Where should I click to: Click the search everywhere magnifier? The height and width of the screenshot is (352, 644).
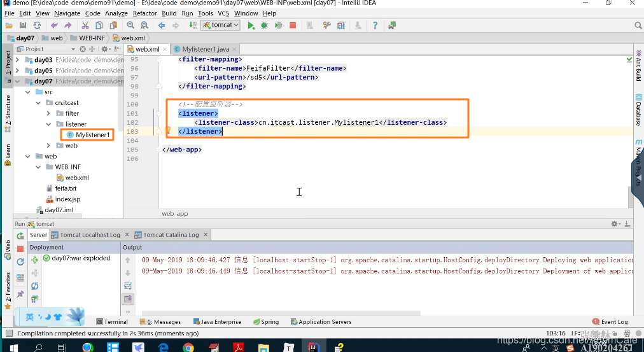(x=638, y=25)
